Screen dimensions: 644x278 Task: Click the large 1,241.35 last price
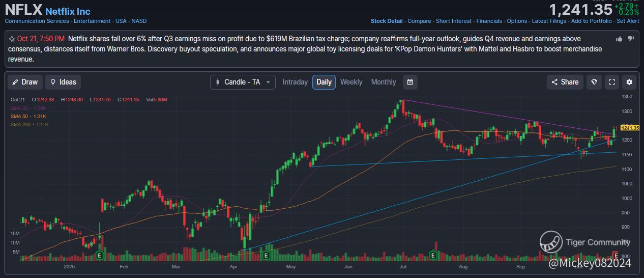580,9
